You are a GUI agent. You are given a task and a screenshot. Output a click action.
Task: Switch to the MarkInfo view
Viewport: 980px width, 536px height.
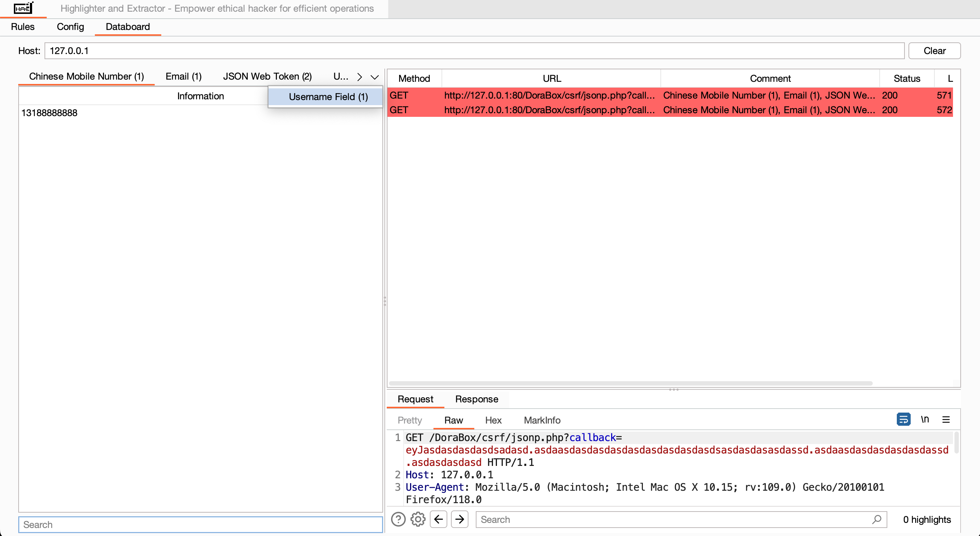pos(542,420)
